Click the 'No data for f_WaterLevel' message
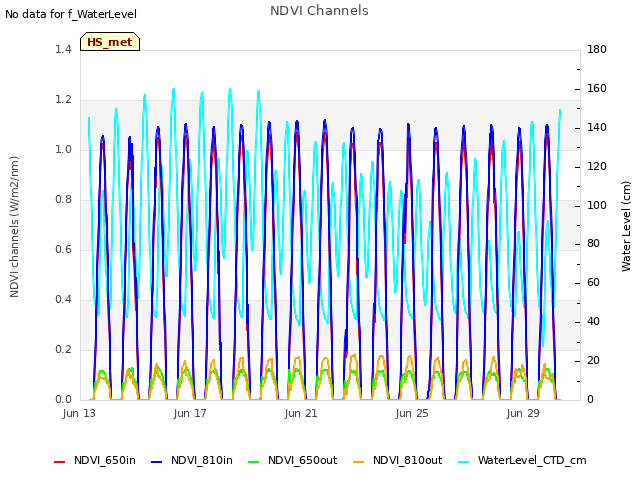The height and width of the screenshot is (480, 640). coord(71,14)
